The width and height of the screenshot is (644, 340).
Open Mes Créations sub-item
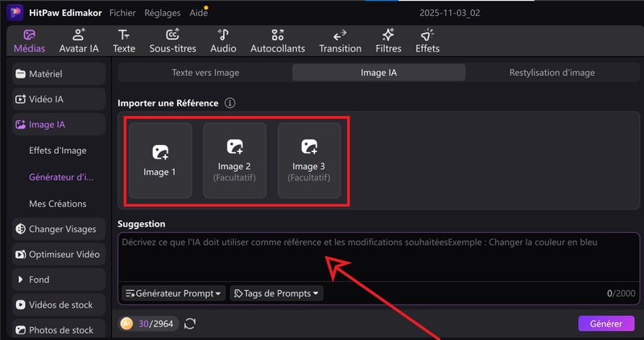coord(57,204)
